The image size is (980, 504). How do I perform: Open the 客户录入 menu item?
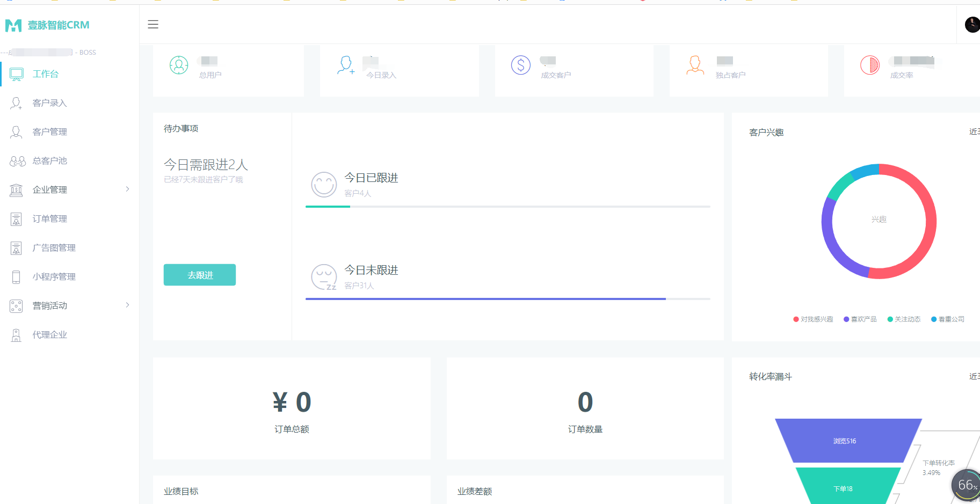pyautogui.click(x=70, y=103)
